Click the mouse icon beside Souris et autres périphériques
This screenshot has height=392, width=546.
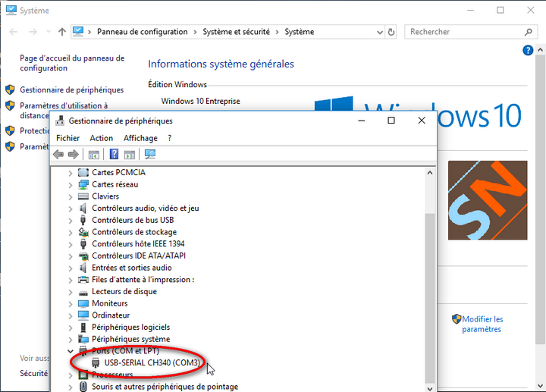(x=83, y=387)
